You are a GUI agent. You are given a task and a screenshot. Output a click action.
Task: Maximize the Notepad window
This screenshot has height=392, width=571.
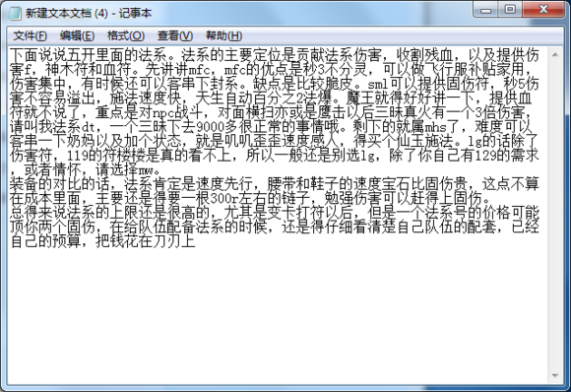pyautogui.click(x=510, y=10)
